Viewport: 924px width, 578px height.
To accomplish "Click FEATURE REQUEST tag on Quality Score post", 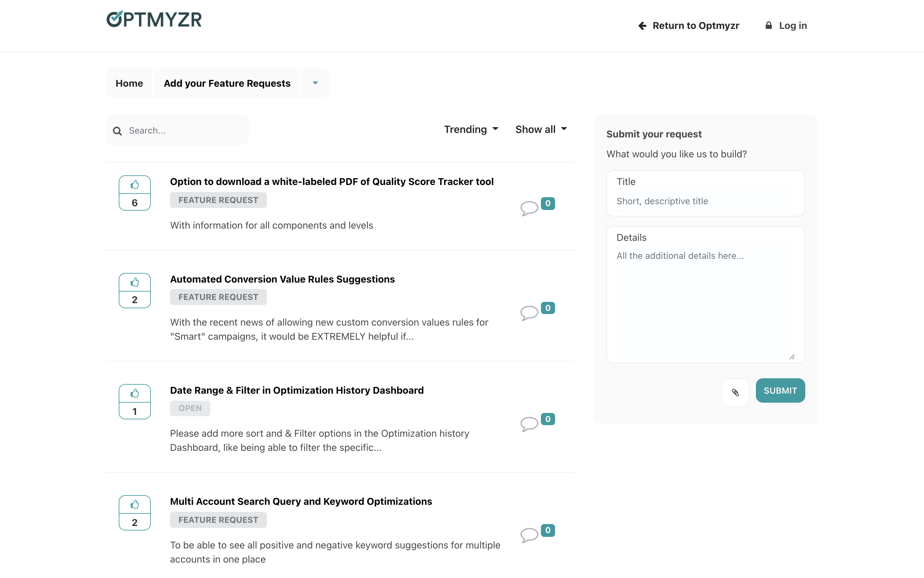I will point(218,200).
